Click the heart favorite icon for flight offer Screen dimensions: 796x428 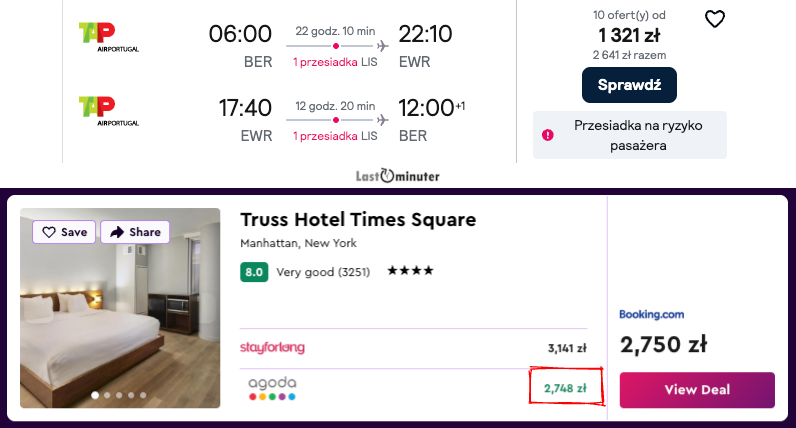714,19
